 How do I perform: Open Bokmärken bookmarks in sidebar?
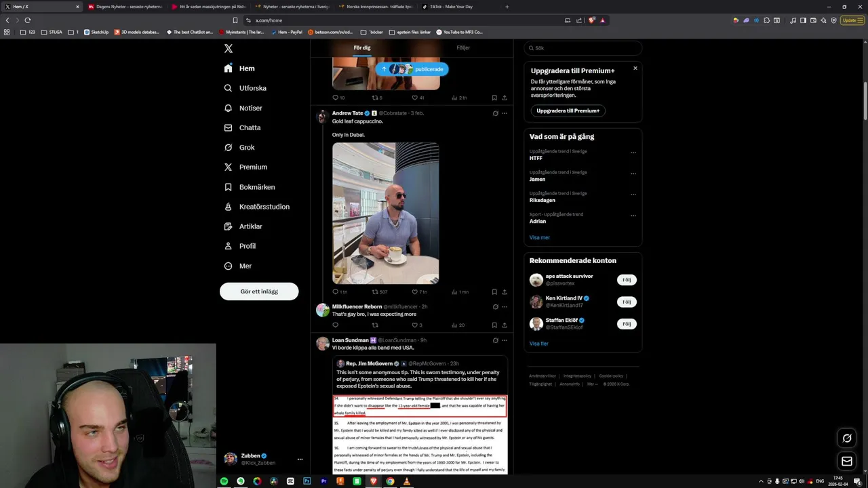tap(250, 187)
